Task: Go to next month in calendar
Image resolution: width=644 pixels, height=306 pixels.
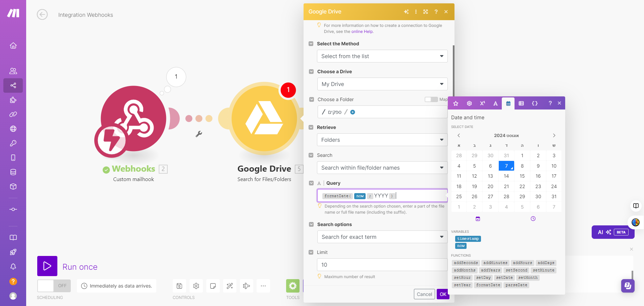Action: coord(554,135)
